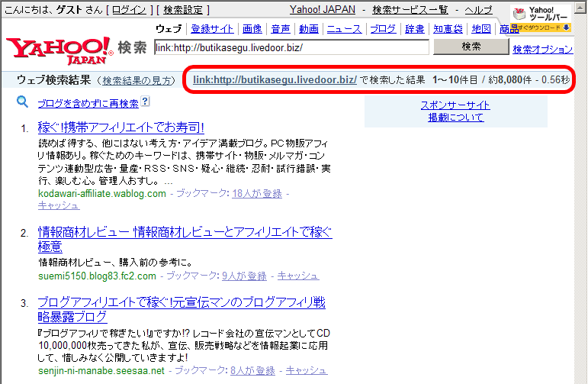The height and width of the screenshot is (384, 588).
Task: Click ブログを含めずに再検索 link
Action: [88, 103]
